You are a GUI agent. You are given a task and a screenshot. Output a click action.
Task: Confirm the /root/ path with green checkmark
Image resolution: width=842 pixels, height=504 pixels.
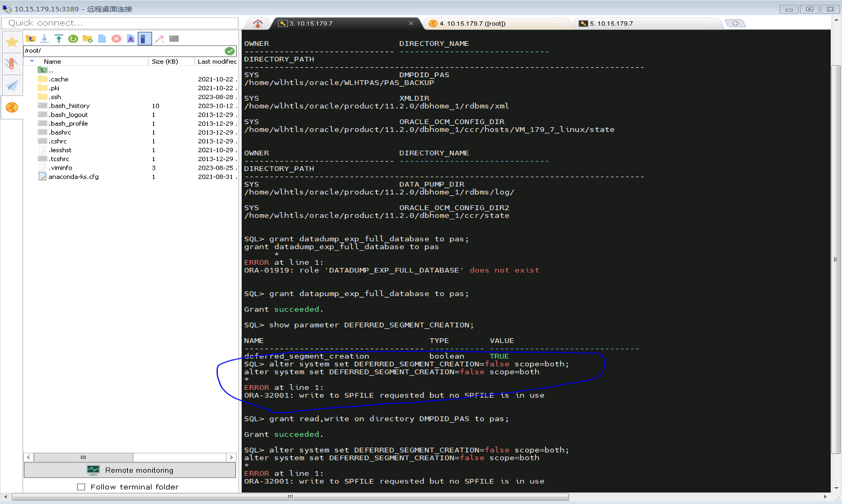230,51
